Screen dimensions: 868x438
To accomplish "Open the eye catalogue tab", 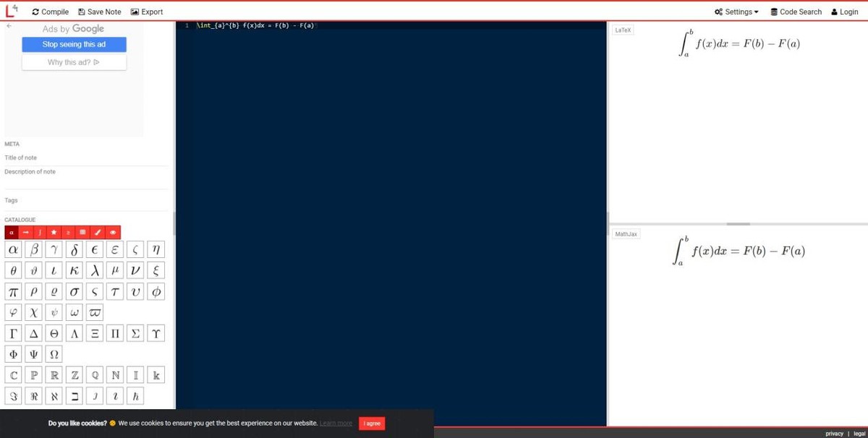I will point(113,233).
